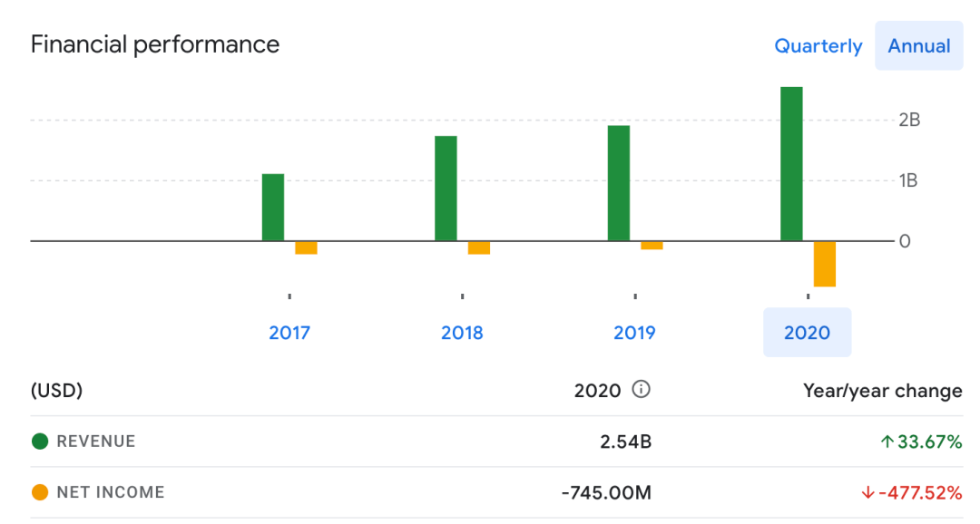The width and height of the screenshot is (980, 524).
Task: Select the Annual tab
Action: click(x=918, y=46)
